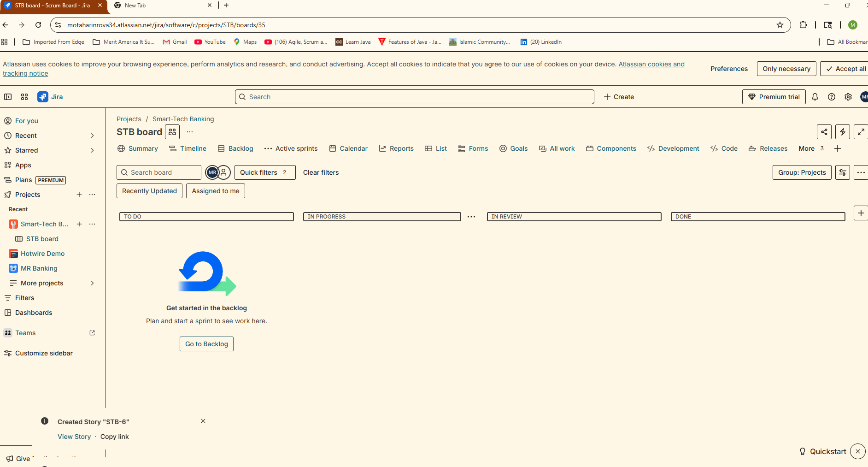Image resolution: width=868 pixels, height=467 pixels.
Task: Open Jira settings gear icon
Action: point(848,97)
